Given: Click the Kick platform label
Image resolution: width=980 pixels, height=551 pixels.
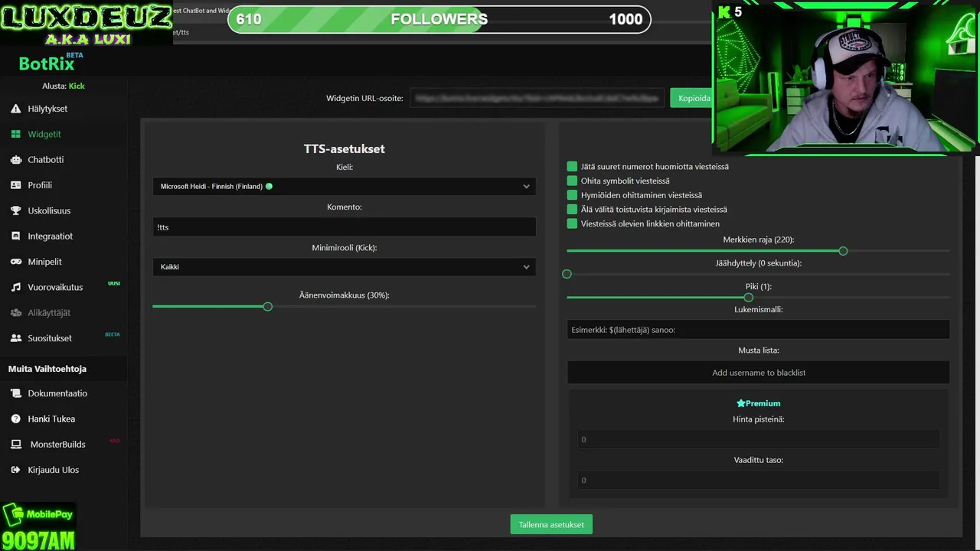Looking at the screenshot, I should click(x=77, y=86).
